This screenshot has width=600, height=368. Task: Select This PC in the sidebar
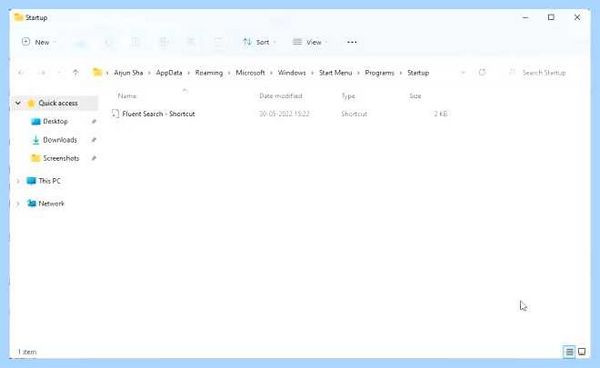pyautogui.click(x=49, y=181)
